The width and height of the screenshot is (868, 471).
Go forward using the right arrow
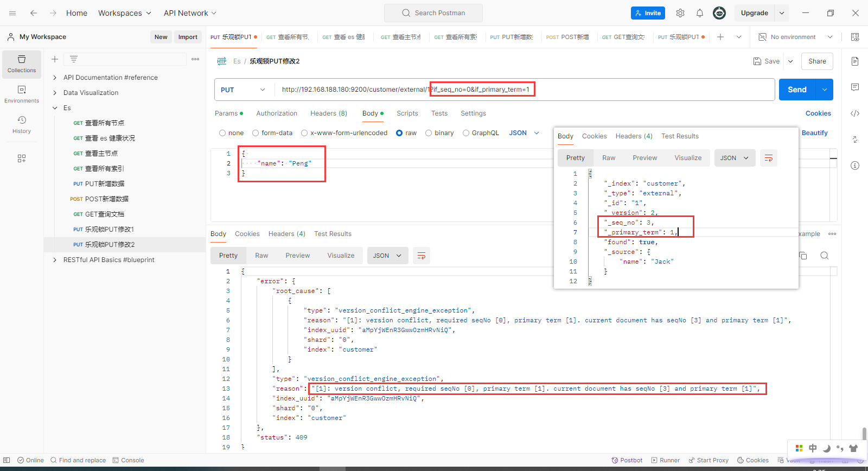coord(53,13)
